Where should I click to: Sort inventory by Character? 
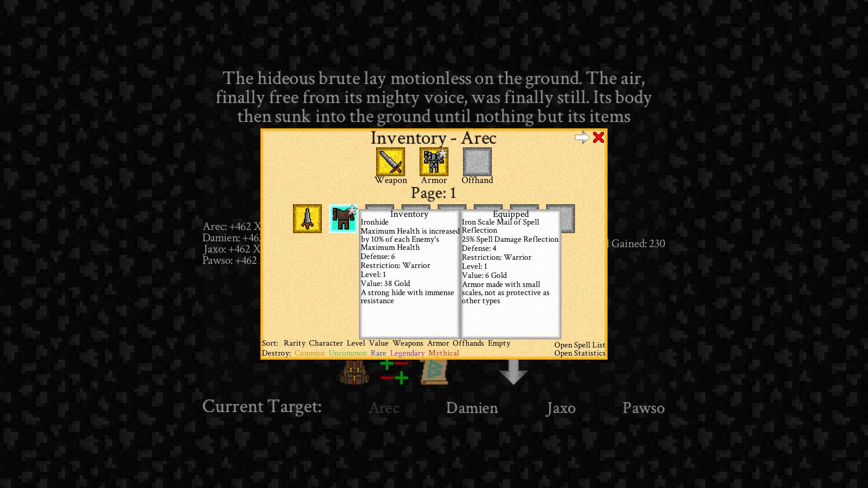click(325, 343)
